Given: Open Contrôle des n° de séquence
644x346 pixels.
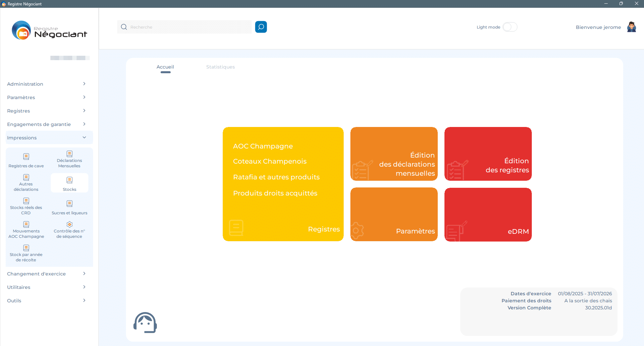Looking at the screenshot, I should 70,225.
